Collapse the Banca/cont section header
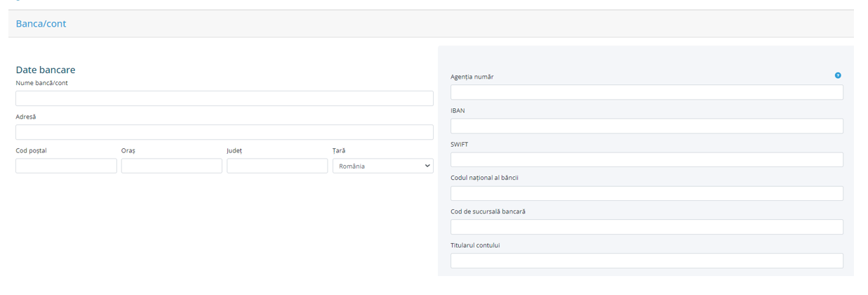 (41, 24)
